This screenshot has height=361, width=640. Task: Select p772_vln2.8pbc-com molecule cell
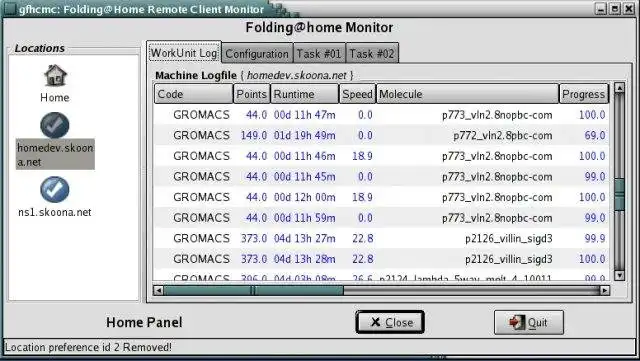503,136
